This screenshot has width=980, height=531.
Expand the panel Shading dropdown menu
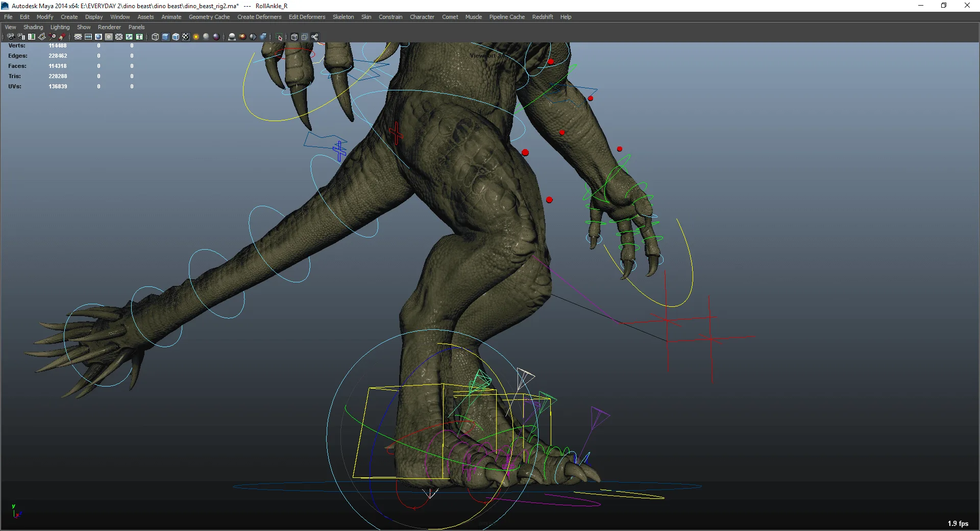click(x=33, y=27)
